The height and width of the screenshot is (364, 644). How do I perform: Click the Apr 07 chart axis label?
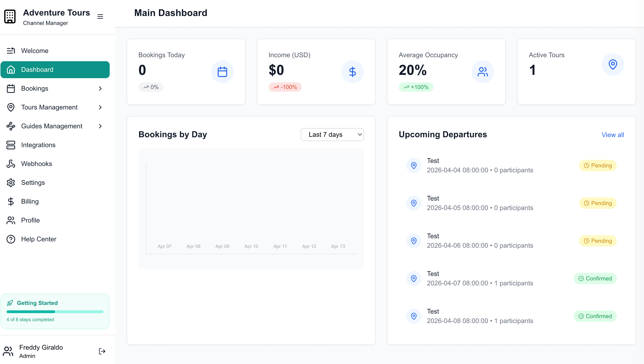pos(165,246)
